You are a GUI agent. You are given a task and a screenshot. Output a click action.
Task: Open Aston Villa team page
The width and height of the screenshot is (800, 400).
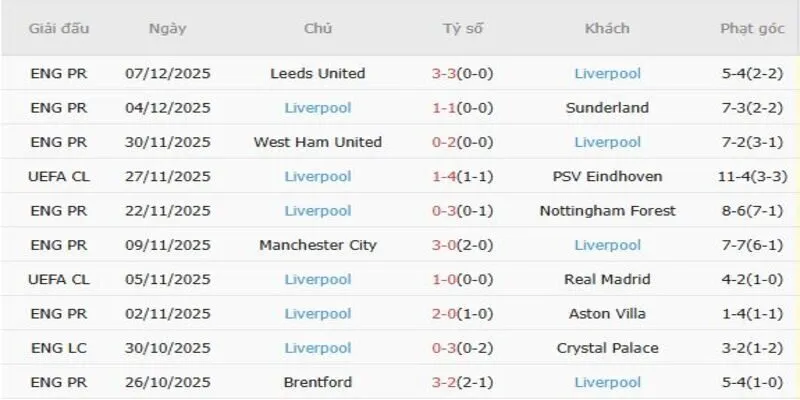(x=607, y=314)
